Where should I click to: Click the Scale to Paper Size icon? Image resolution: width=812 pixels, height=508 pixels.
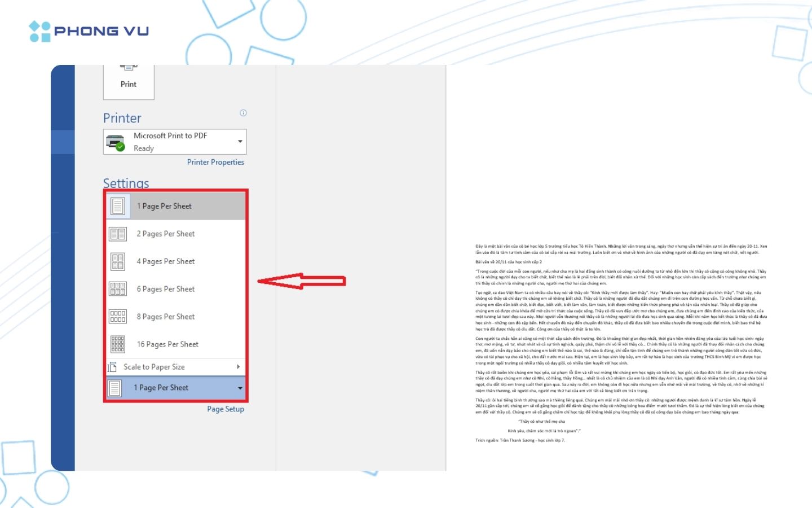pyautogui.click(x=112, y=367)
